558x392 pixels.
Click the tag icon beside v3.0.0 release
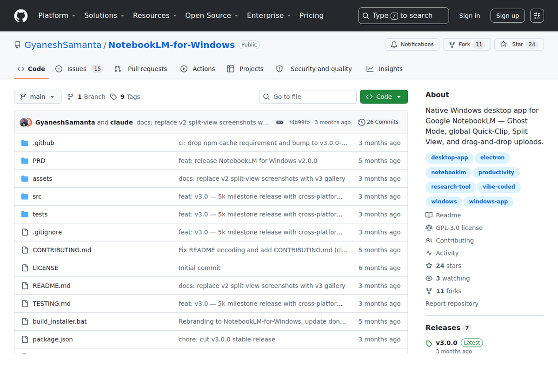coord(429,344)
